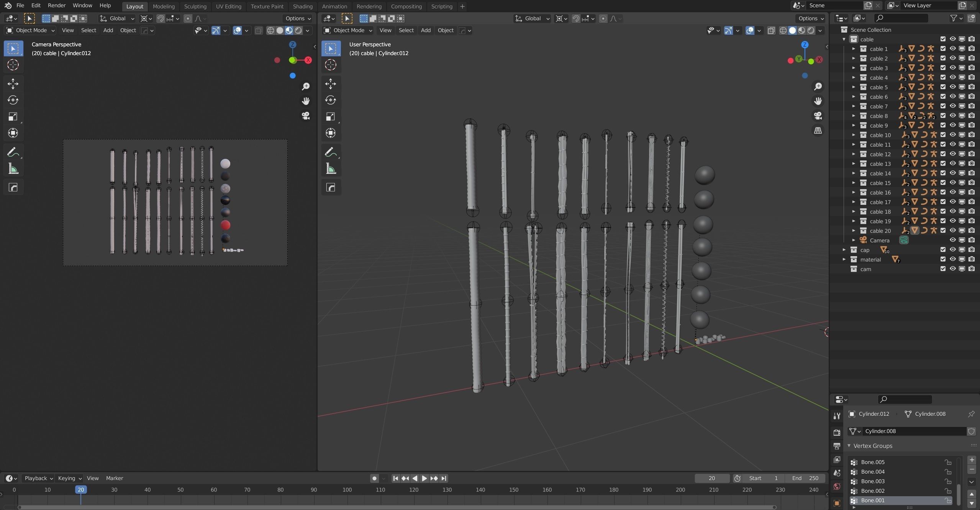
Task: Hide cable 5 collection in viewport
Action: 952,87
